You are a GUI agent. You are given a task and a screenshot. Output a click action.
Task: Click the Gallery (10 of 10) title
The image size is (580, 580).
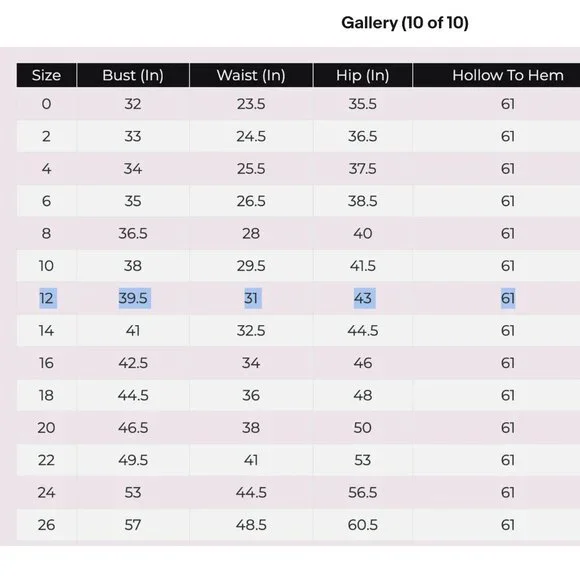(405, 23)
